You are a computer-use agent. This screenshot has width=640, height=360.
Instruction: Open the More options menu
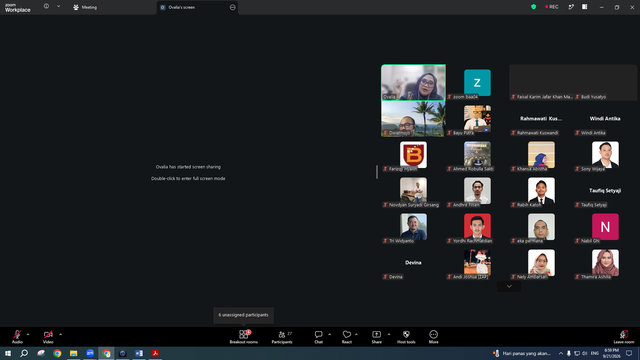[x=433, y=337]
